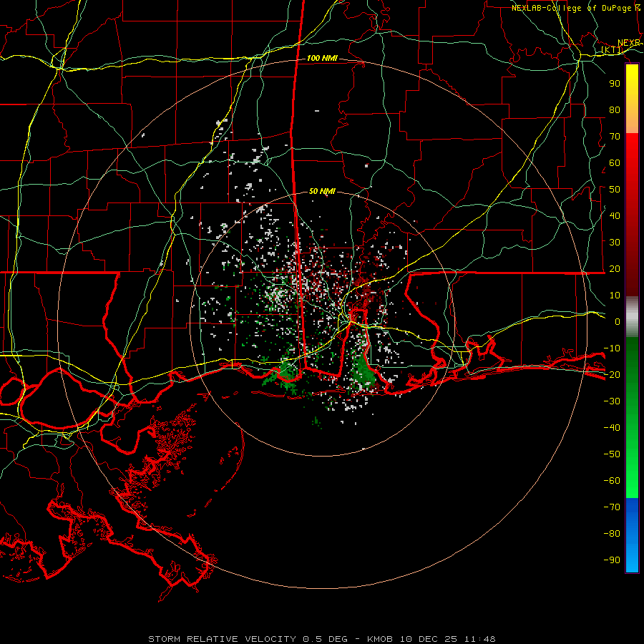Image resolution: width=644 pixels, height=644 pixels.
Task: Click the 60 value on the velocity scale
Action: click(x=615, y=163)
